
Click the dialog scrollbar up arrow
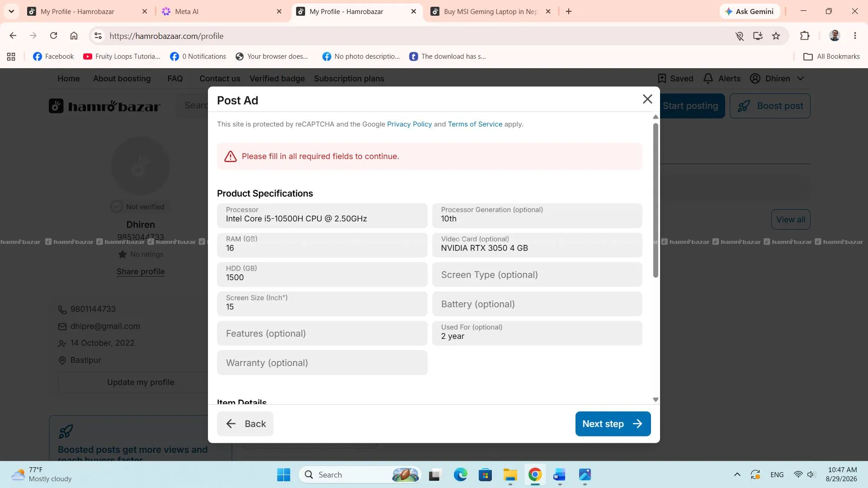tap(656, 117)
